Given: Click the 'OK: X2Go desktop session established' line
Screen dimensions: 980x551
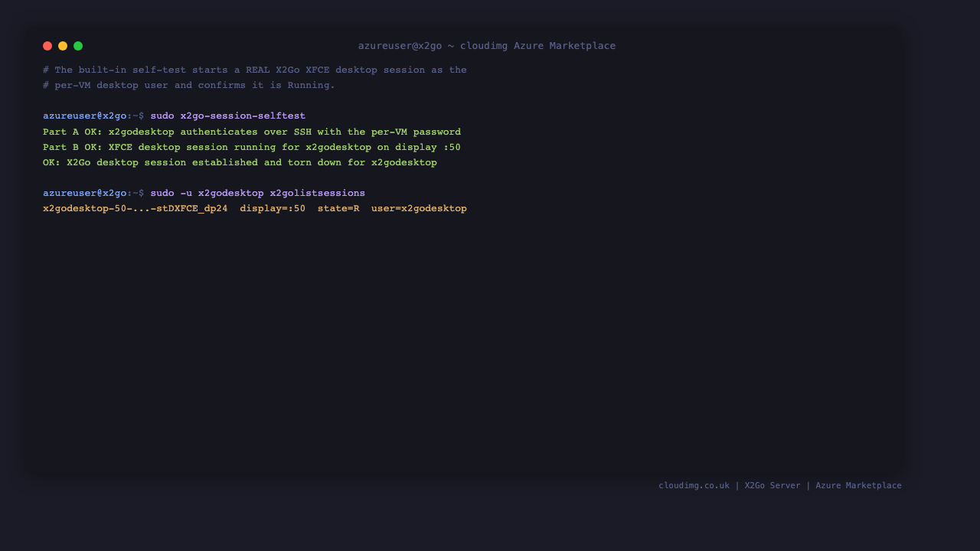Looking at the screenshot, I should [x=240, y=162].
